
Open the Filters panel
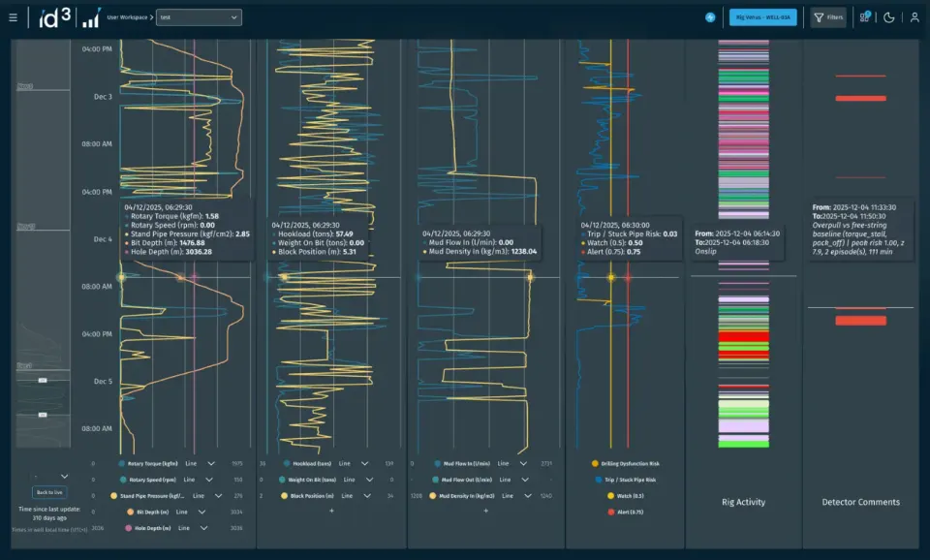point(828,17)
